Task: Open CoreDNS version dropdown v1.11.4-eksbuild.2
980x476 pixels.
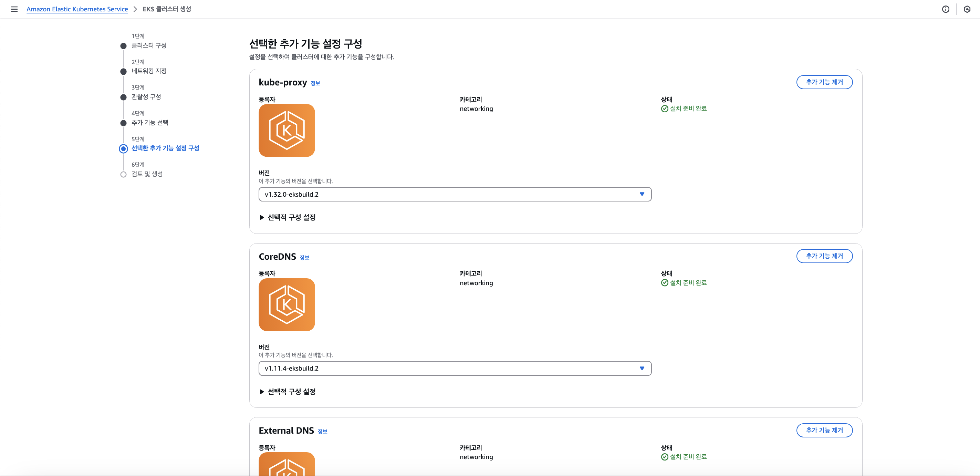Action: click(455, 368)
